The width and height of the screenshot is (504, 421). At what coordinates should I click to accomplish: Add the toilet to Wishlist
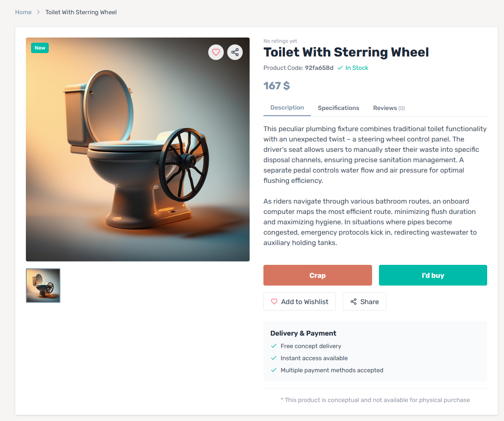click(x=300, y=302)
